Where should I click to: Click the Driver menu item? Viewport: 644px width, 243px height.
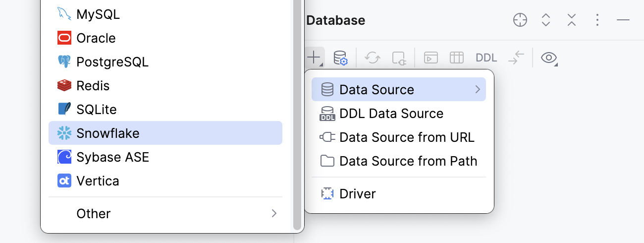tap(357, 194)
